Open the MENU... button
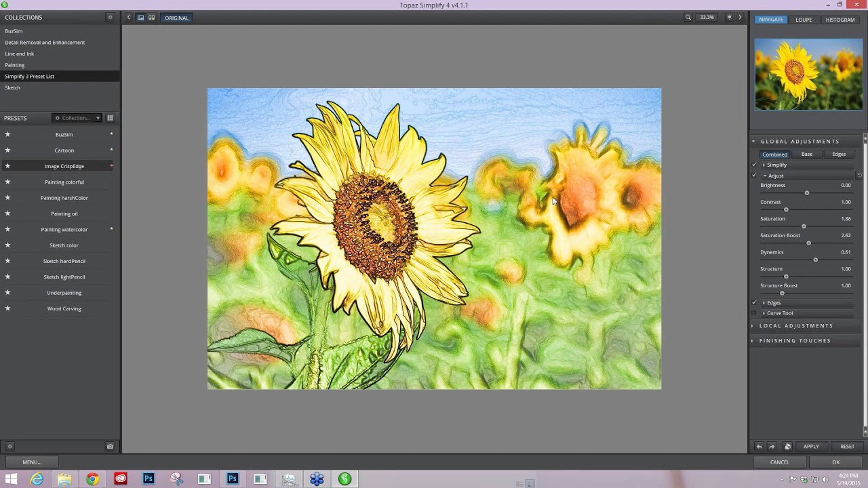Screen dimensions: 868x488 (x=32, y=462)
